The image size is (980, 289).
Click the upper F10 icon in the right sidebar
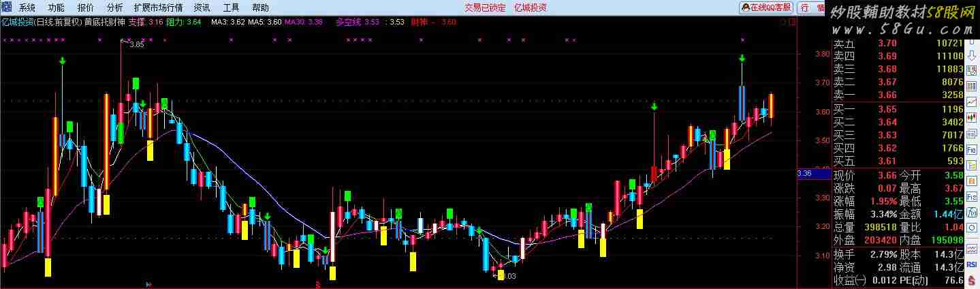click(972, 150)
